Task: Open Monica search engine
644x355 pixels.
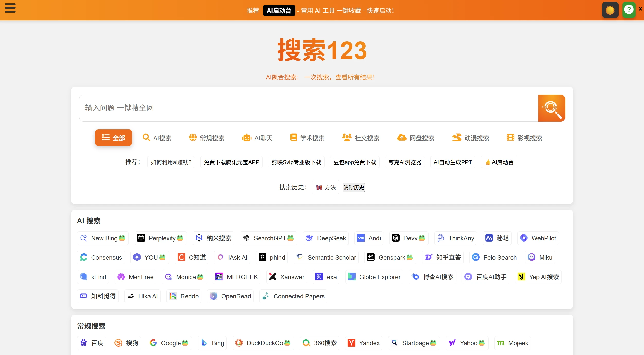Action: point(184,277)
